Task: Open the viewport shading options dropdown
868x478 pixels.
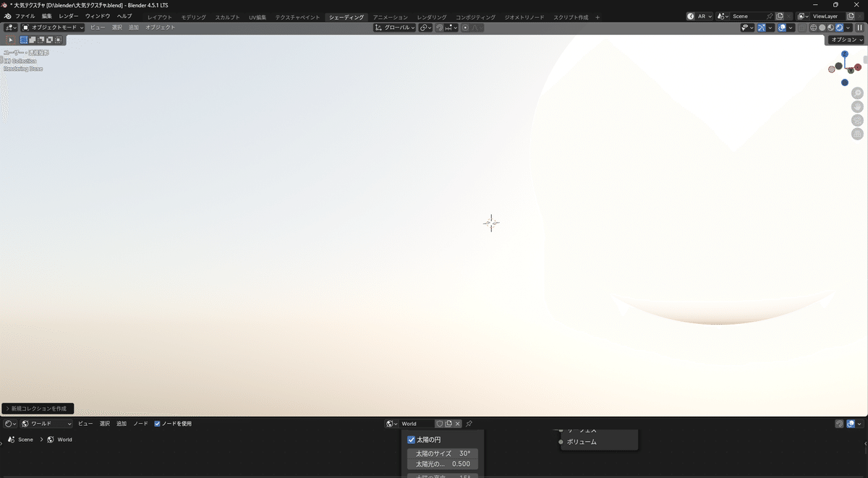Action: pos(848,27)
